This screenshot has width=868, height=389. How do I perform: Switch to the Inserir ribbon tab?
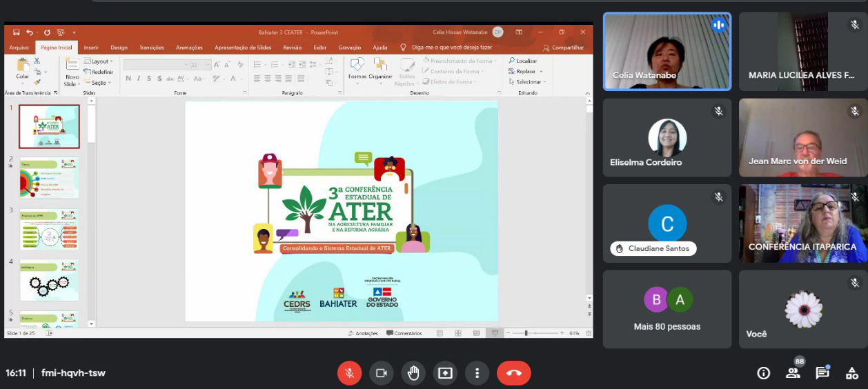coord(91,48)
